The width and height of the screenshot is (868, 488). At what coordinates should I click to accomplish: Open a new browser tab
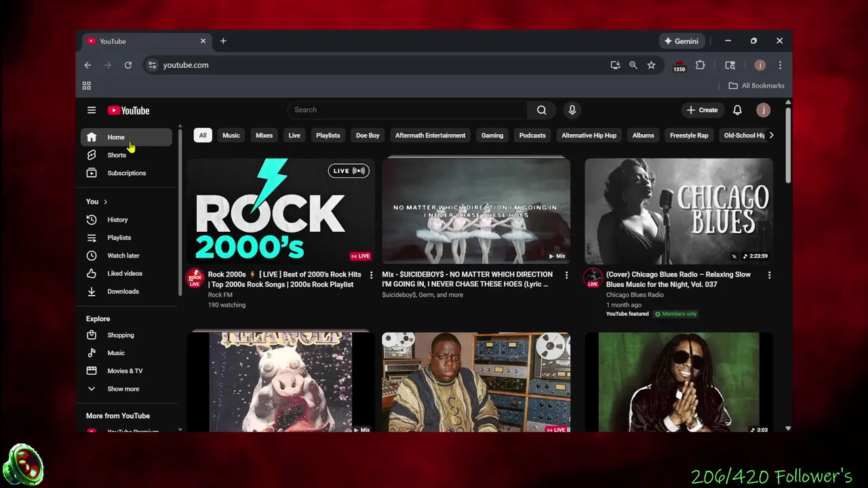[x=223, y=41]
